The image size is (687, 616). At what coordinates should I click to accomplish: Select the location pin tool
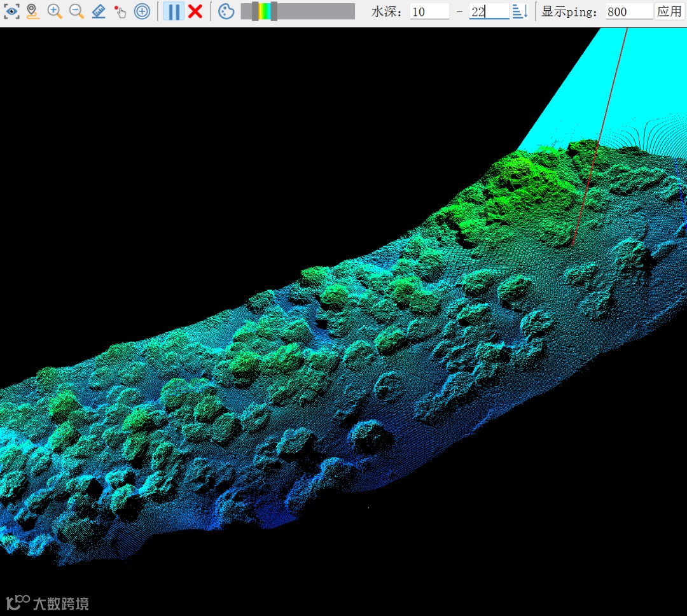33,11
